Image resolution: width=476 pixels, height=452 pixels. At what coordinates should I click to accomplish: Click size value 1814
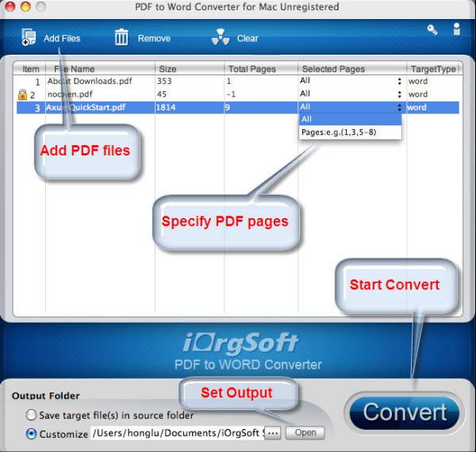[166, 107]
